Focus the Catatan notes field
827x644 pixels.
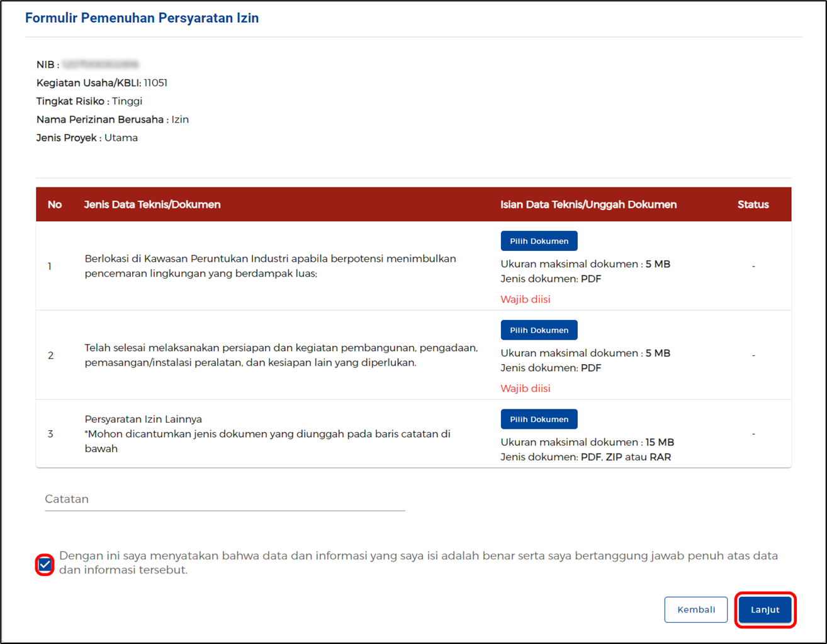click(225, 499)
